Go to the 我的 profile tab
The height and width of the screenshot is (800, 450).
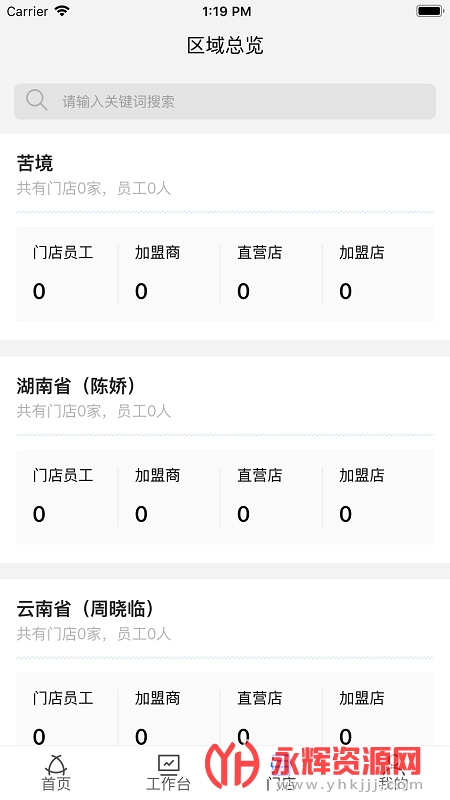pyautogui.click(x=393, y=772)
